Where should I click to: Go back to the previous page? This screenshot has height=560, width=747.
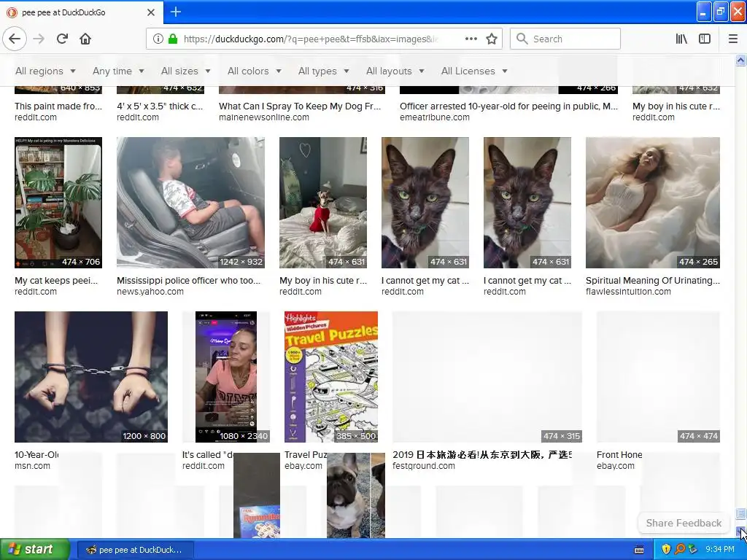click(x=15, y=39)
